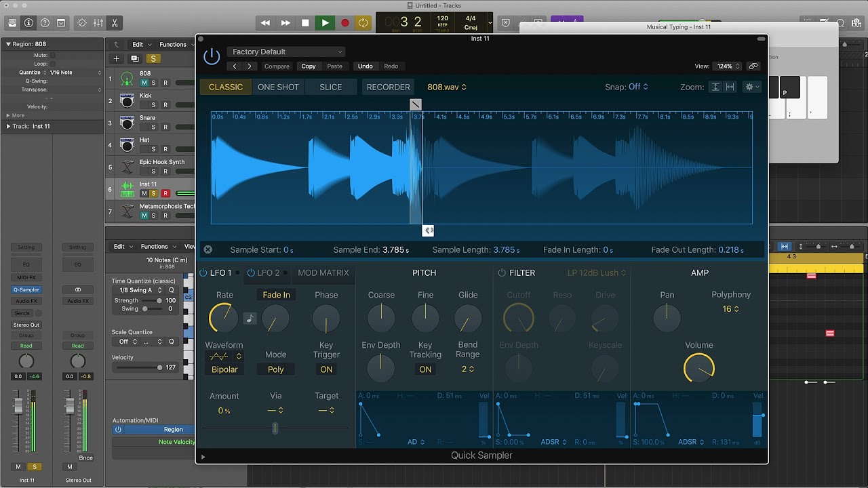Viewport: 868px width, 488px height.
Task: Click the Fast Forward transport button
Action: click(285, 23)
